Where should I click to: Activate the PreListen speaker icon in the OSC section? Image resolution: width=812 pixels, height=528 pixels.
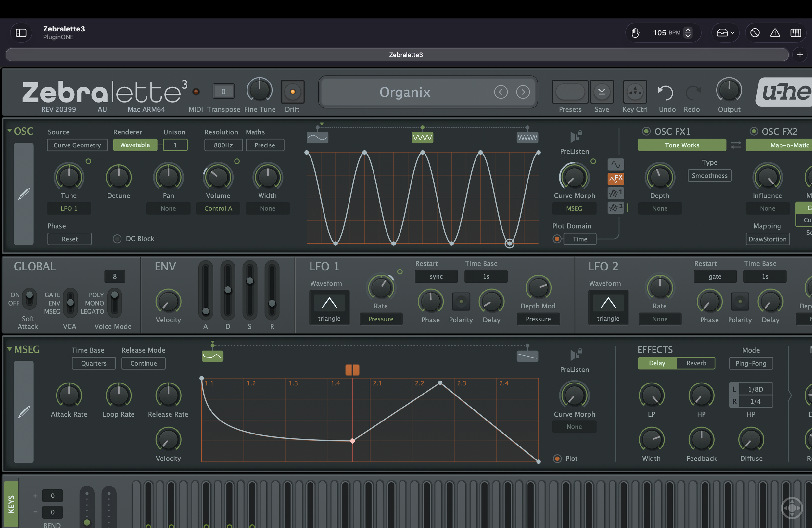coord(575,136)
